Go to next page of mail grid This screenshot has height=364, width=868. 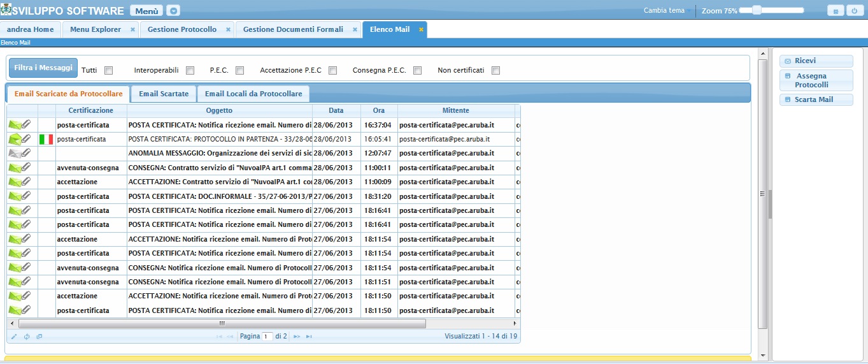coord(297,337)
